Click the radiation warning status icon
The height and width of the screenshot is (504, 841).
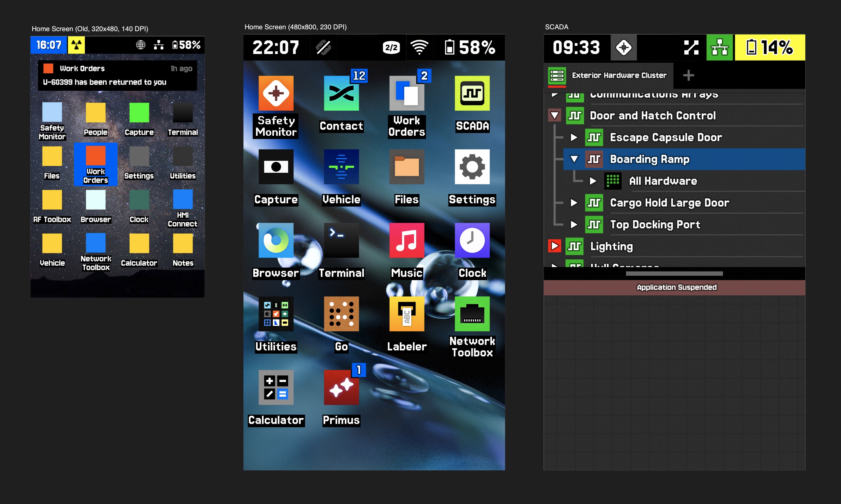[77, 45]
